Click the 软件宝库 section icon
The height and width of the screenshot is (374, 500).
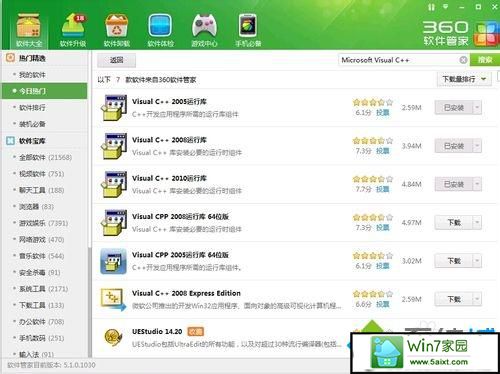click(10, 141)
